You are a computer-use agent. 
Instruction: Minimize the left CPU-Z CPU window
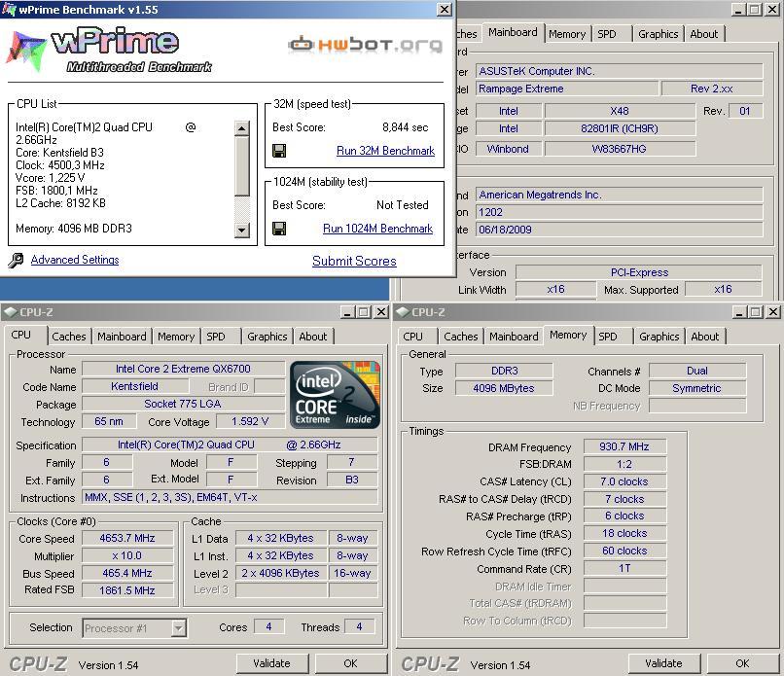[348, 312]
